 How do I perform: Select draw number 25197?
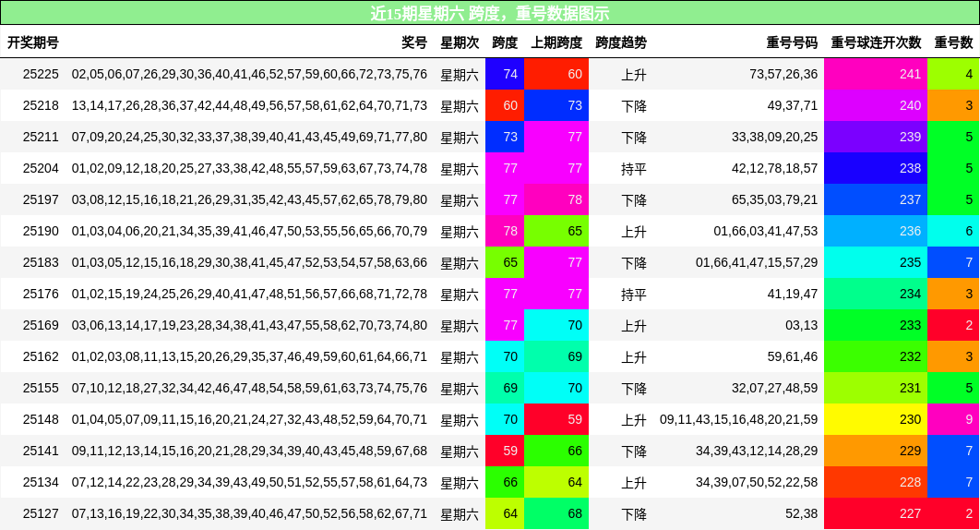pos(41,199)
